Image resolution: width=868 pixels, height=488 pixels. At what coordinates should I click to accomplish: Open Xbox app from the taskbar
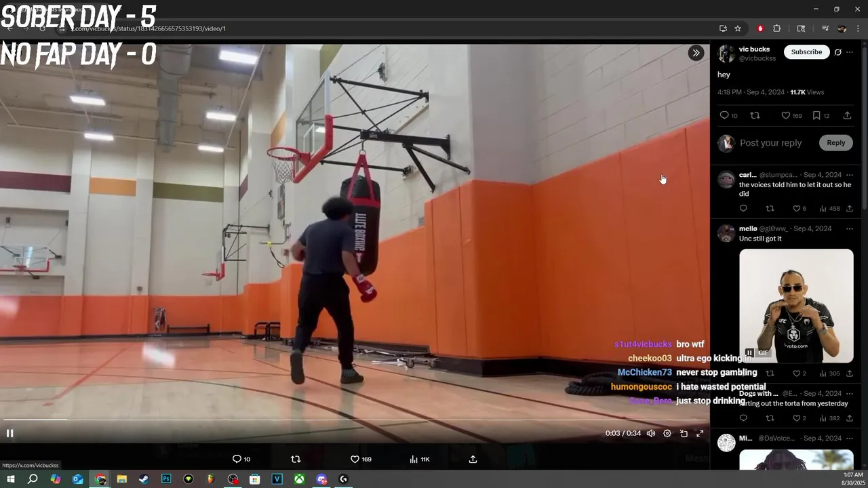299,479
